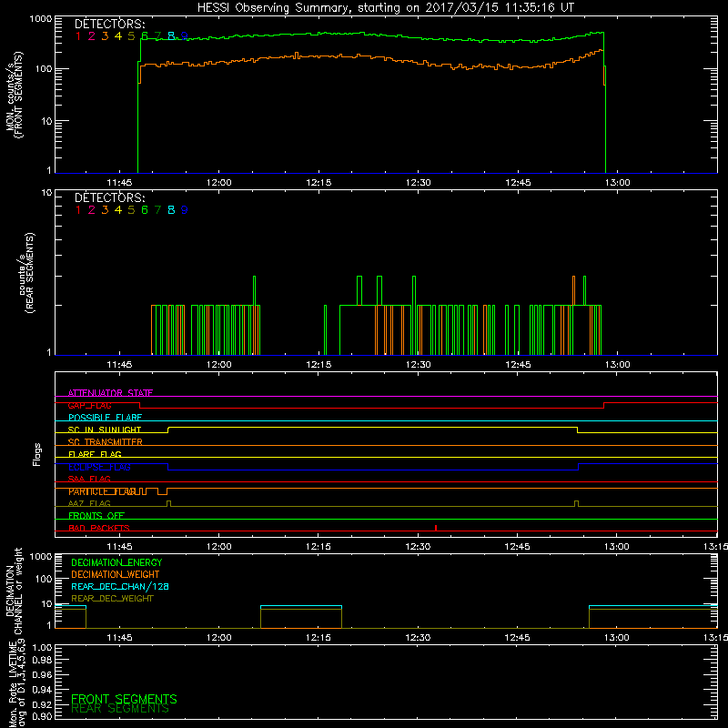
Task: Click cyan detector 8 in front segments legend
Action: 171,35
